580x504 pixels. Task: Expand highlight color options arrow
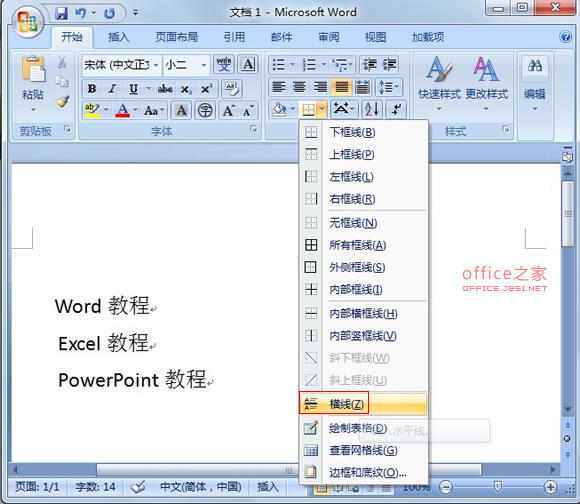pyautogui.click(x=106, y=110)
